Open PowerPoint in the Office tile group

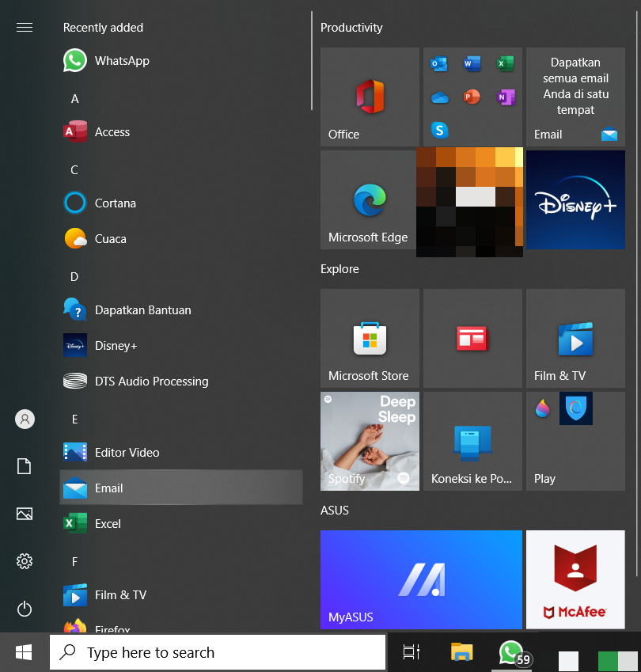pyautogui.click(x=472, y=97)
